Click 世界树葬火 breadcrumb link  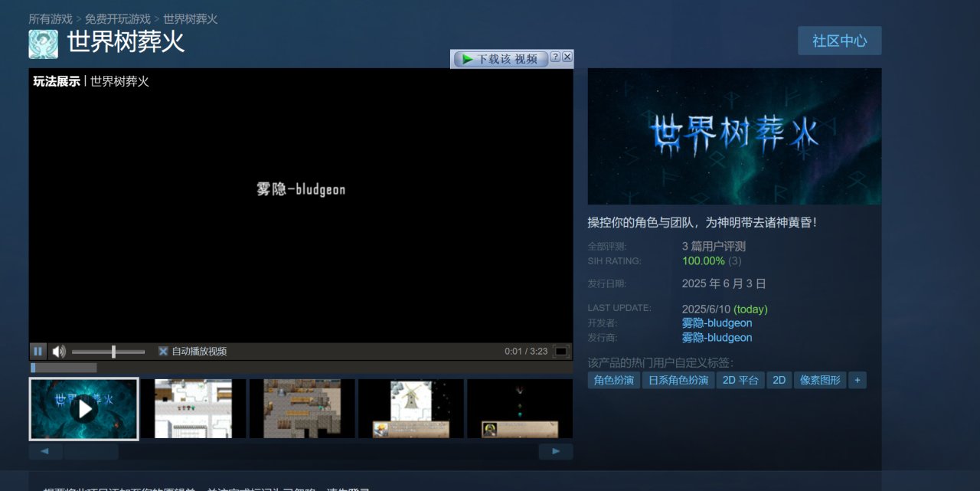[x=191, y=18]
